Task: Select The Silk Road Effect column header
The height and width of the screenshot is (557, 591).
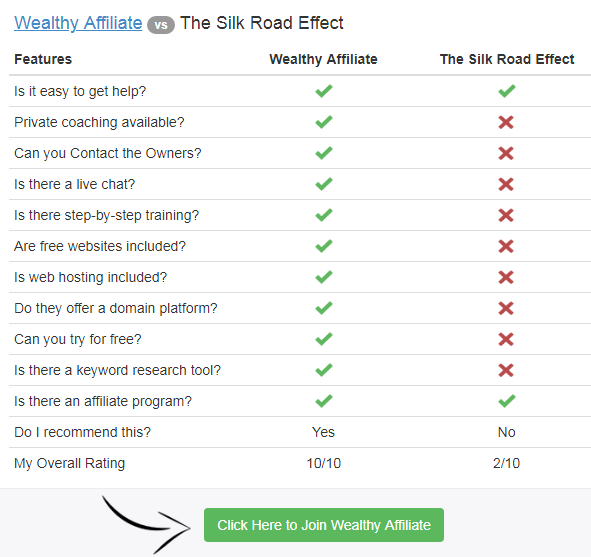Action: click(507, 59)
